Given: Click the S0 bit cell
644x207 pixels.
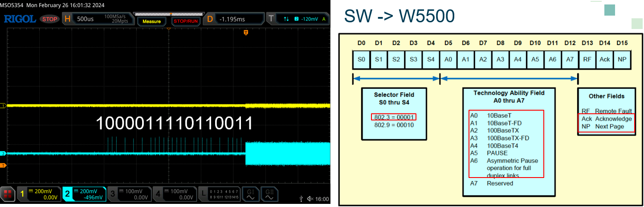Looking at the screenshot, I should pos(361,60).
